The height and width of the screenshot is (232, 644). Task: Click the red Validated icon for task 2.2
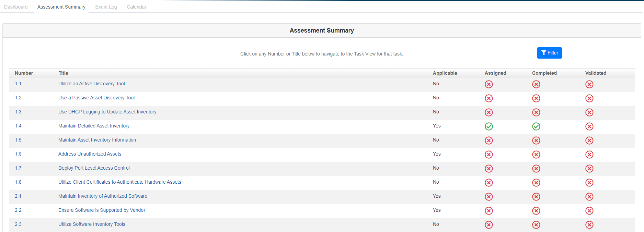click(x=589, y=211)
